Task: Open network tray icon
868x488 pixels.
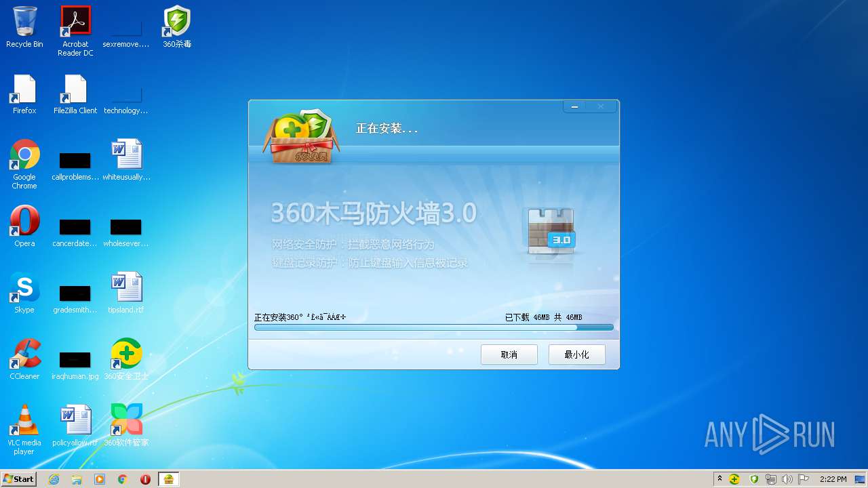Action: [x=771, y=479]
